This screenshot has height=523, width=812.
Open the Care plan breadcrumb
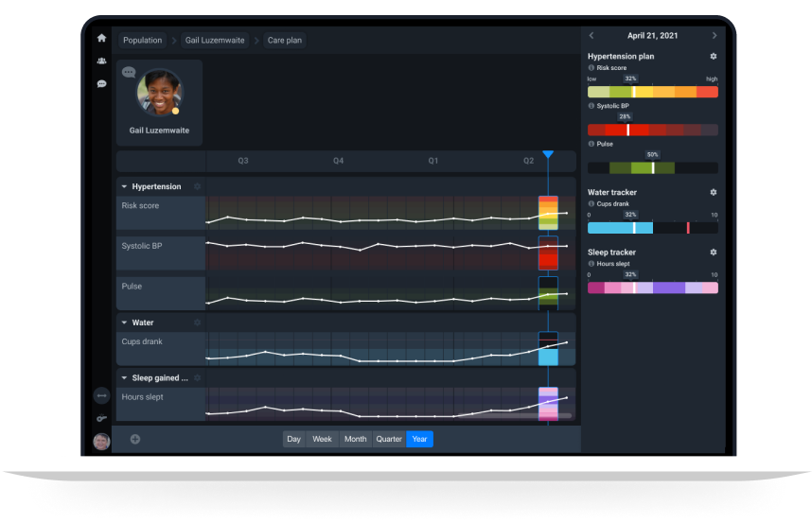point(284,41)
